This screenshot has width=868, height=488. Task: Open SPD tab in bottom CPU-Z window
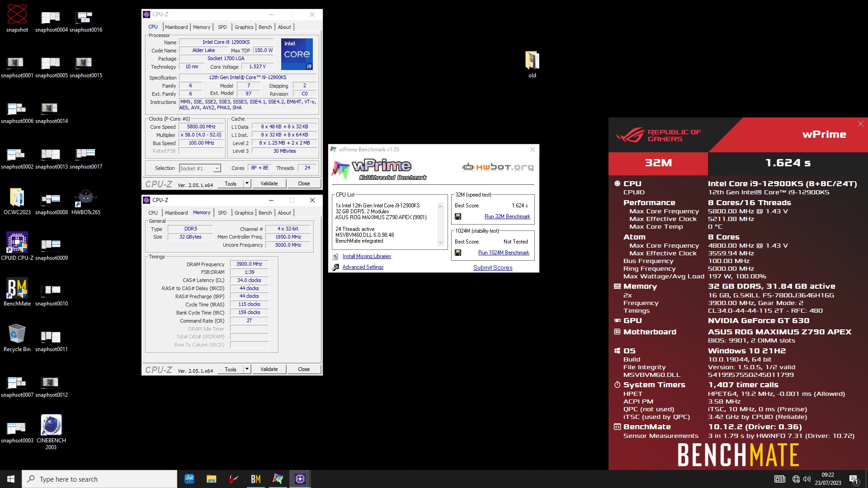click(x=222, y=213)
